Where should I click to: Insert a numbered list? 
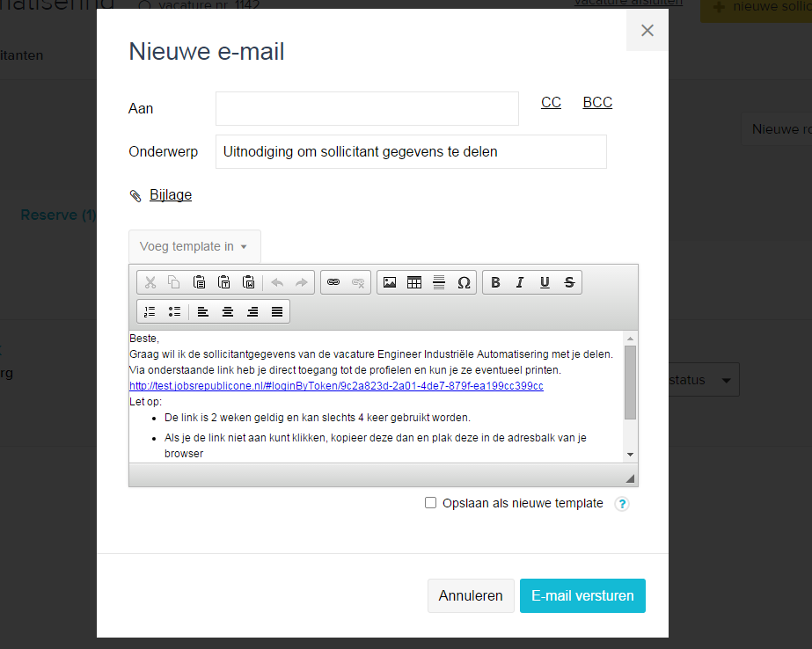tap(150, 311)
